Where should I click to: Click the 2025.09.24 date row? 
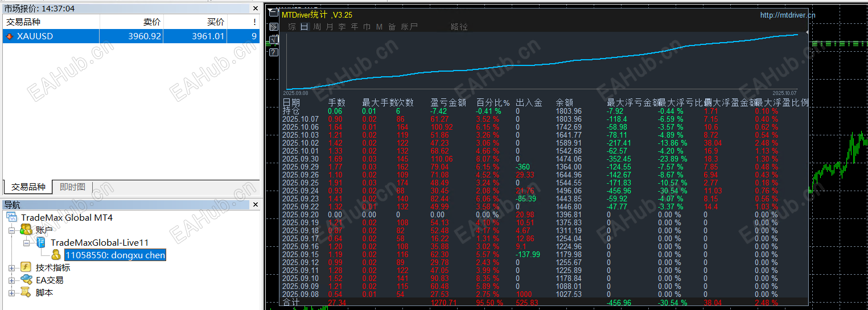[x=301, y=191]
